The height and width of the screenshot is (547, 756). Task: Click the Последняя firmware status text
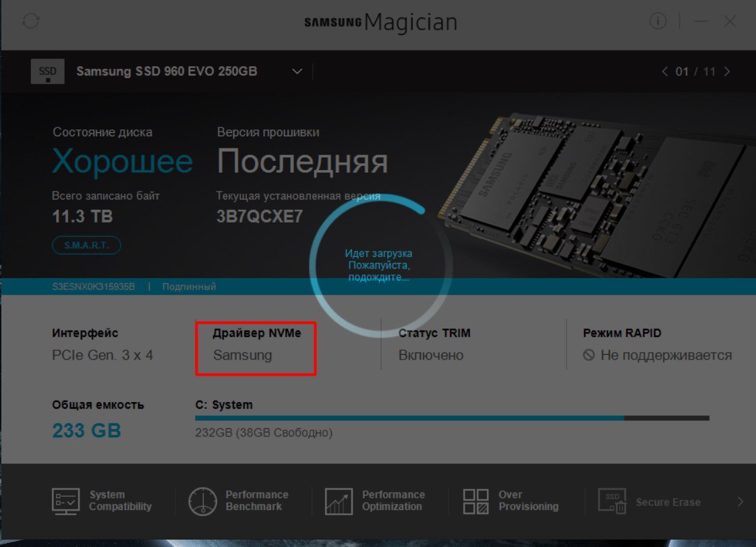pyautogui.click(x=302, y=161)
